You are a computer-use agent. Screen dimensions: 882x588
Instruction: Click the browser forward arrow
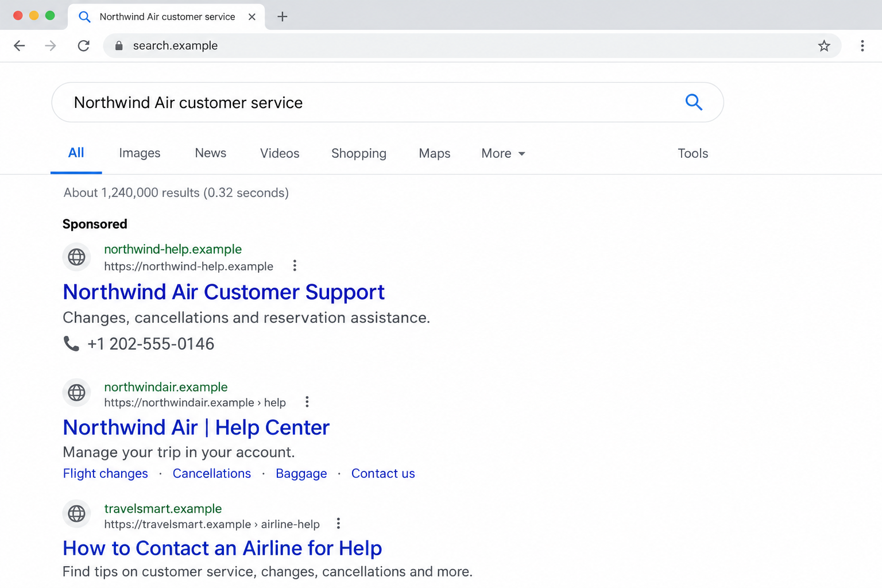point(51,46)
